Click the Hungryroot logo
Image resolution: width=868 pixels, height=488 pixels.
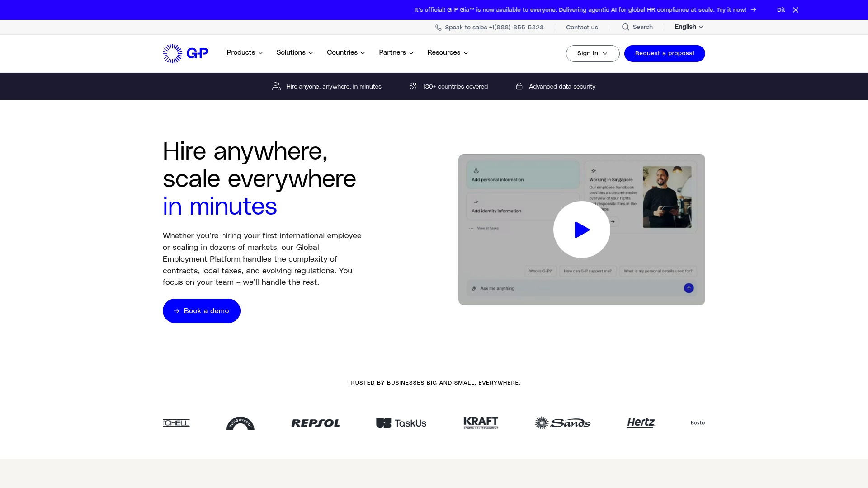tap(241, 423)
